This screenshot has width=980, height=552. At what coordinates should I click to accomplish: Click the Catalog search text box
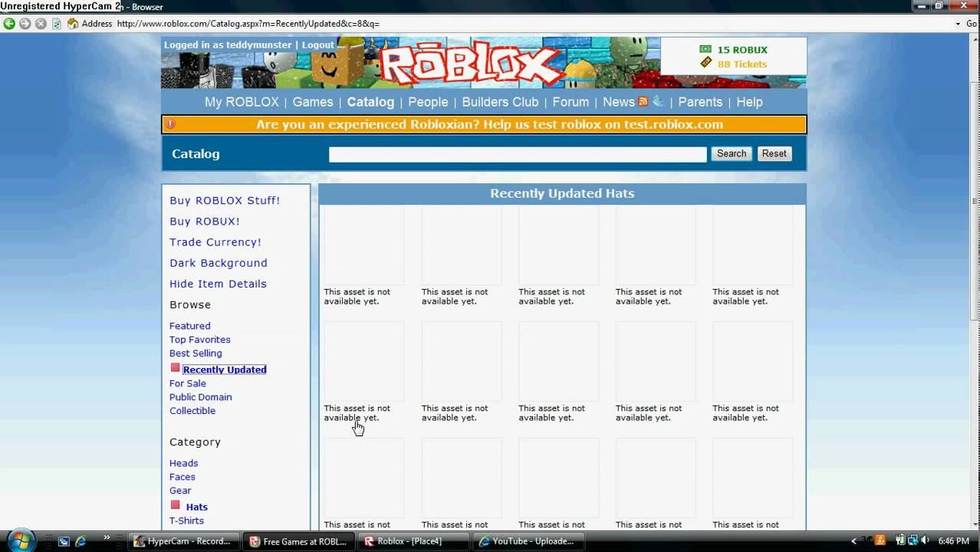coord(518,154)
